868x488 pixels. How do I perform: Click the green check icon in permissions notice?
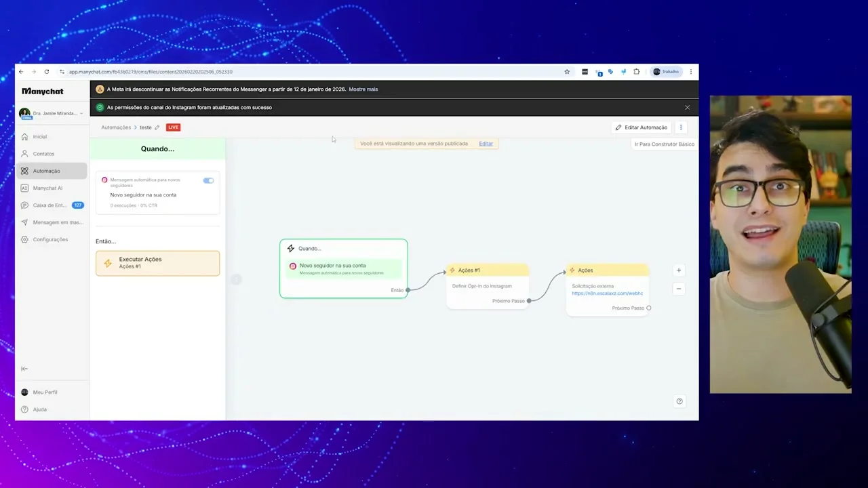coord(100,107)
